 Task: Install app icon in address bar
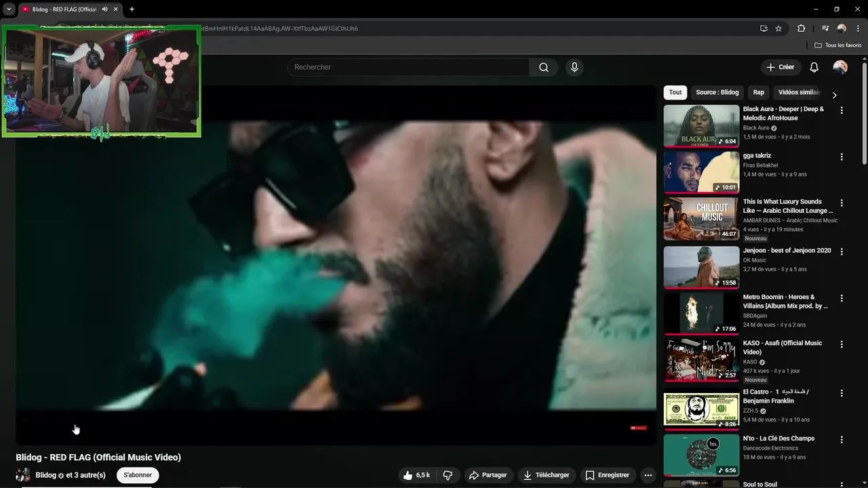click(x=764, y=28)
